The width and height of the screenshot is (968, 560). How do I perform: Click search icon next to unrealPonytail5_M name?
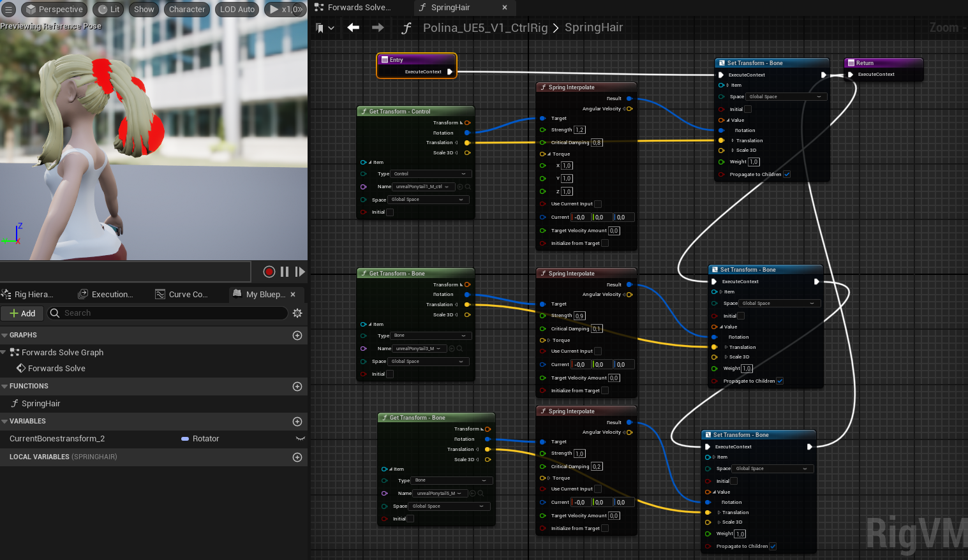tap(480, 494)
